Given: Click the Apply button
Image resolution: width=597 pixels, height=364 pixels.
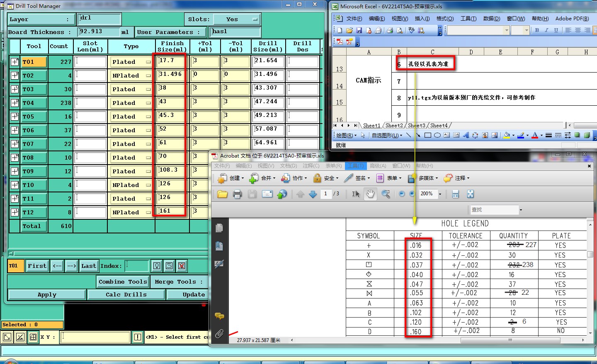Looking at the screenshot, I should click(47, 294).
